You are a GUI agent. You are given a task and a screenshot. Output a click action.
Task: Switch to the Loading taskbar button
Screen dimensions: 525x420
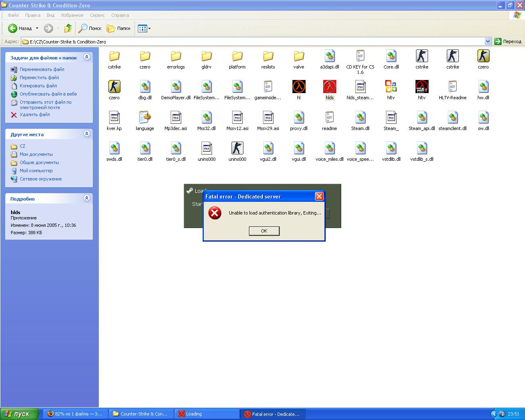click(x=207, y=414)
